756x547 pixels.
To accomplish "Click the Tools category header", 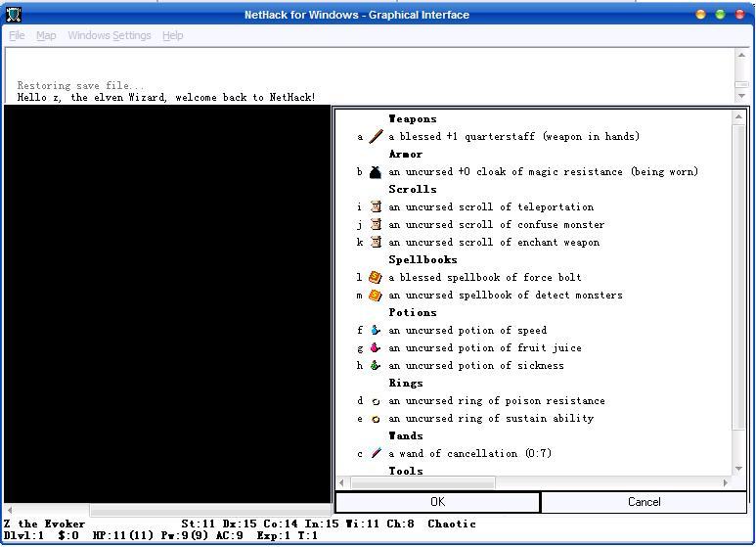I will (x=406, y=471).
